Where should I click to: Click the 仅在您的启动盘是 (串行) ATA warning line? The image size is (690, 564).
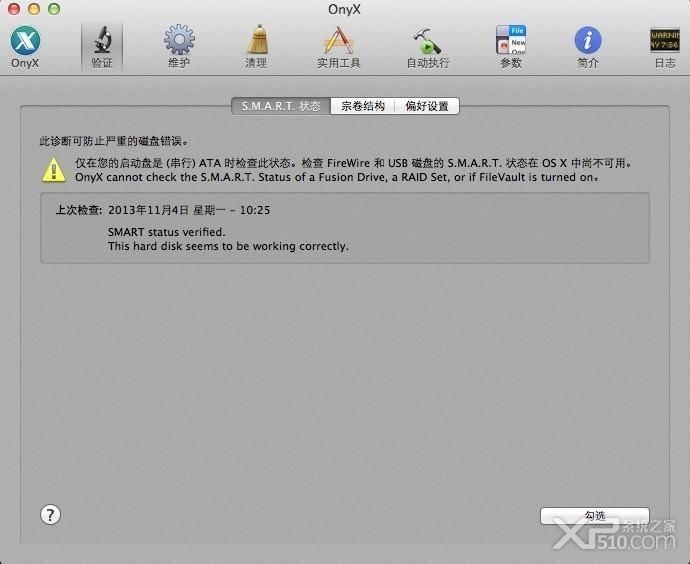[x=354, y=163]
